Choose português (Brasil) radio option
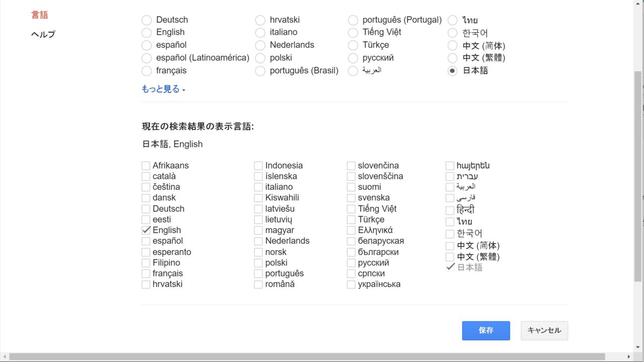 tap(260, 71)
